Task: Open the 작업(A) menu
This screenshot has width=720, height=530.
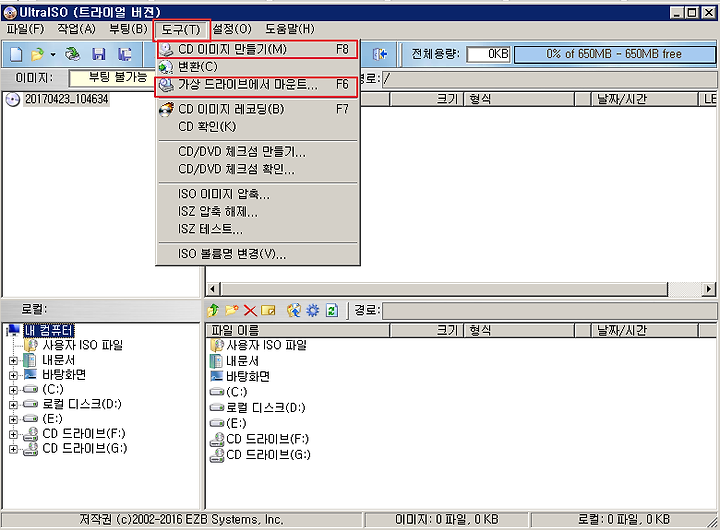Action: coord(76,29)
